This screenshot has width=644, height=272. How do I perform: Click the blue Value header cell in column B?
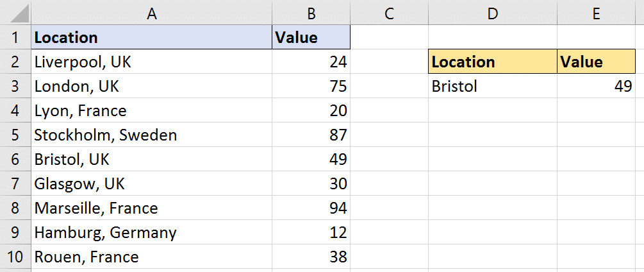pyautogui.click(x=311, y=38)
